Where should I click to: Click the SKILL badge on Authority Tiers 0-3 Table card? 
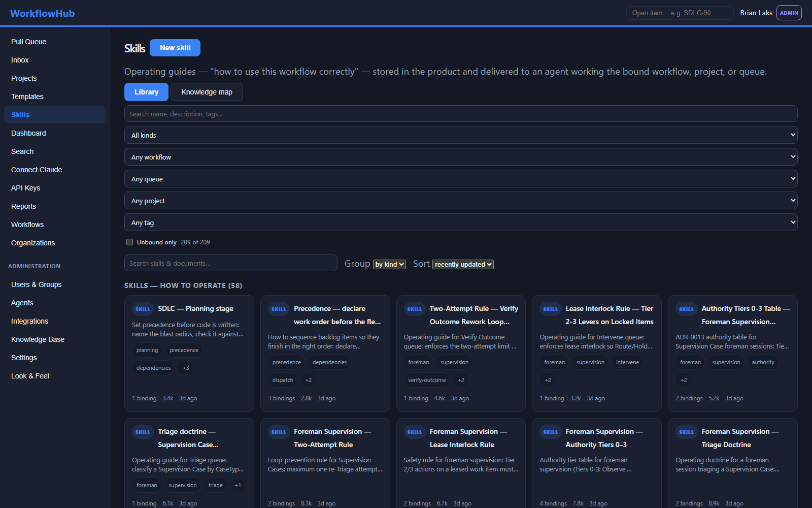point(686,309)
